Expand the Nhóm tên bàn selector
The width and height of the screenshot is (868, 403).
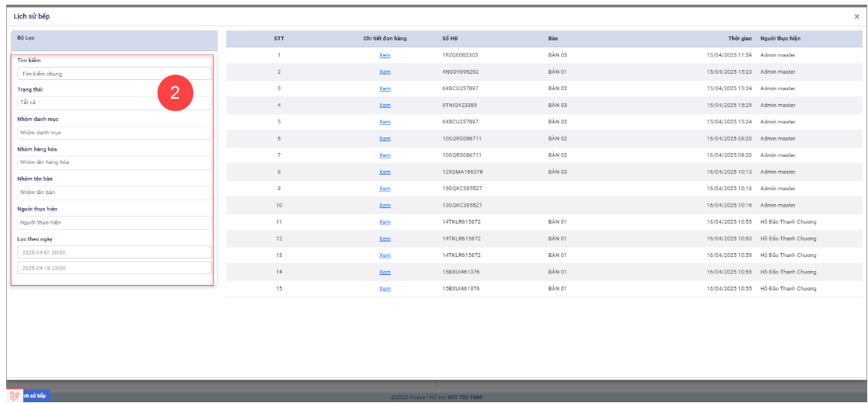tap(114, 192)
